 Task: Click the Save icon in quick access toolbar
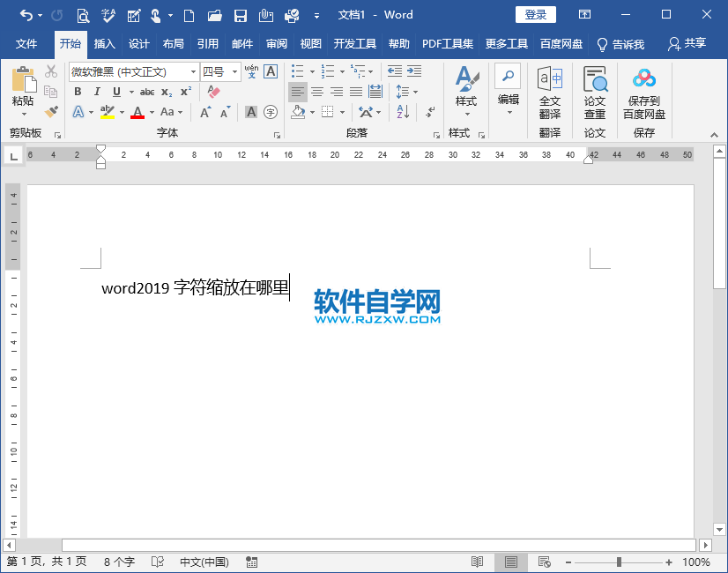240,15
